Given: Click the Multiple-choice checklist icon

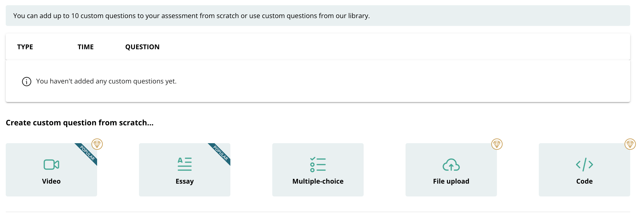Looking at the screenshot, I should 318,165.
